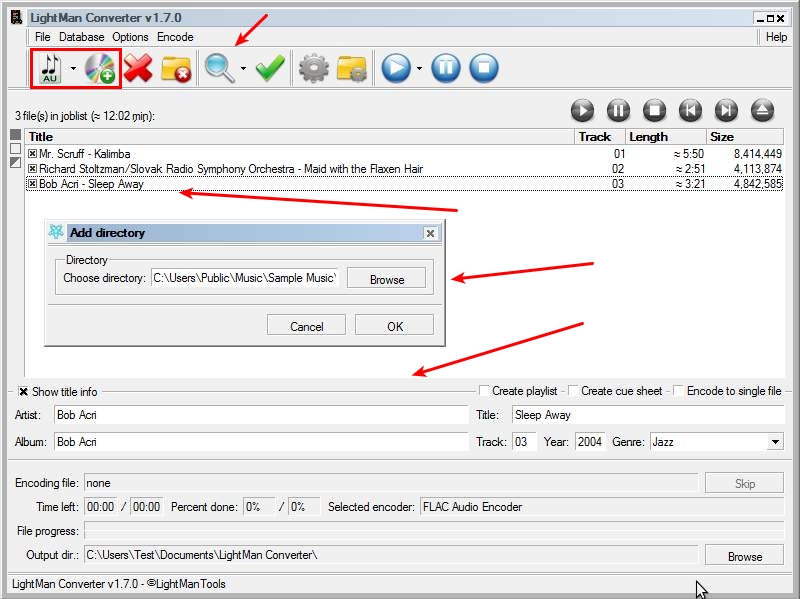The image size is (800, 599).
Task: Click the Artist text field
Action: (258, 415)
